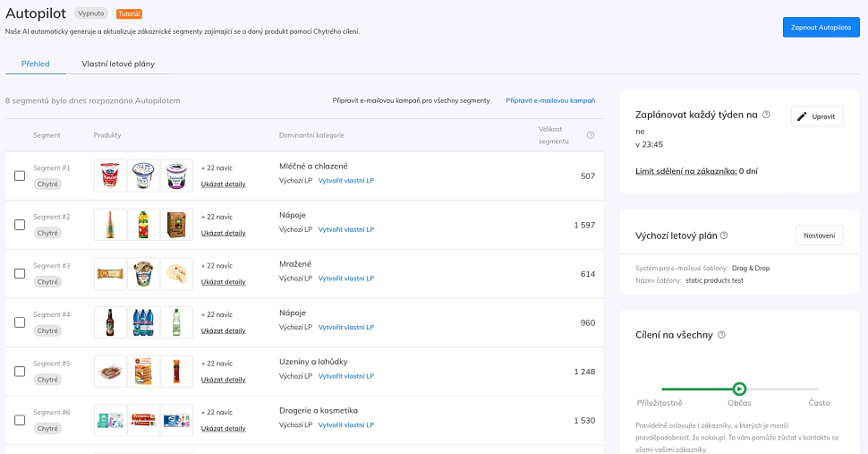
Task: Open Vlastní letové plány tab
Action: point(118,64)
